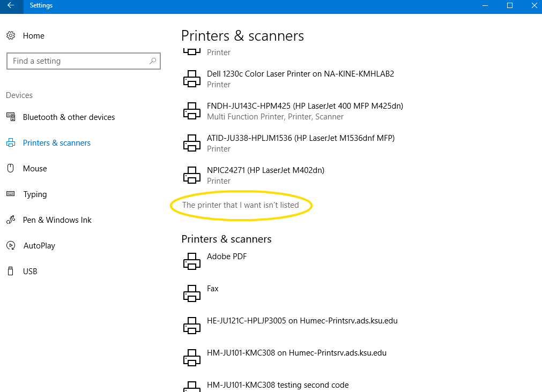The width and height of the screenshot is (542, 392).
Task: Select the 'Fax' printer entry
Action: click(x=213, y=289)
